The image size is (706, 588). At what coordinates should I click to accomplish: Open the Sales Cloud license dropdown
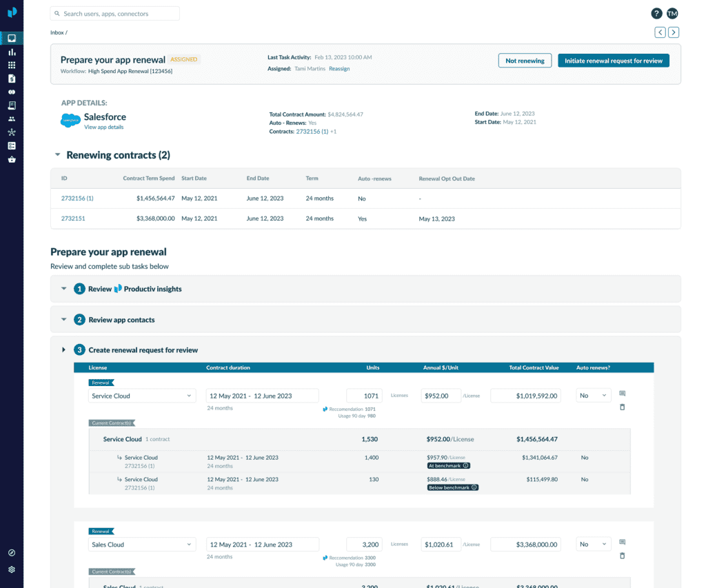click(x=142, y=545)
